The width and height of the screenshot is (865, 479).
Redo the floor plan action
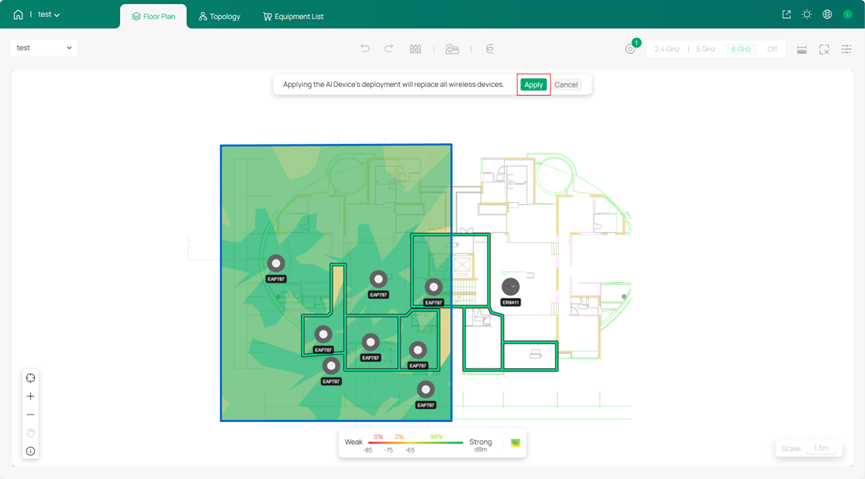[x=388, y=49]
